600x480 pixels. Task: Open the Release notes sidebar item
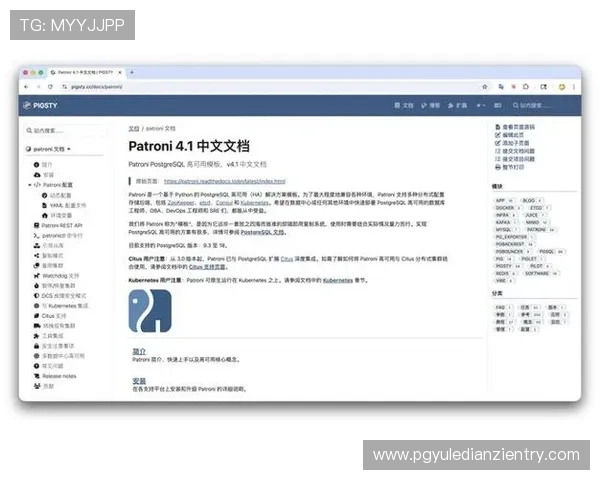pyautogui.click(x=55, y=376)
